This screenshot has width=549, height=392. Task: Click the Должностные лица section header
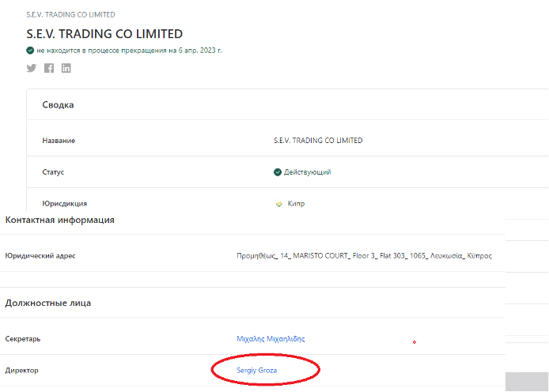click(48, 303)
